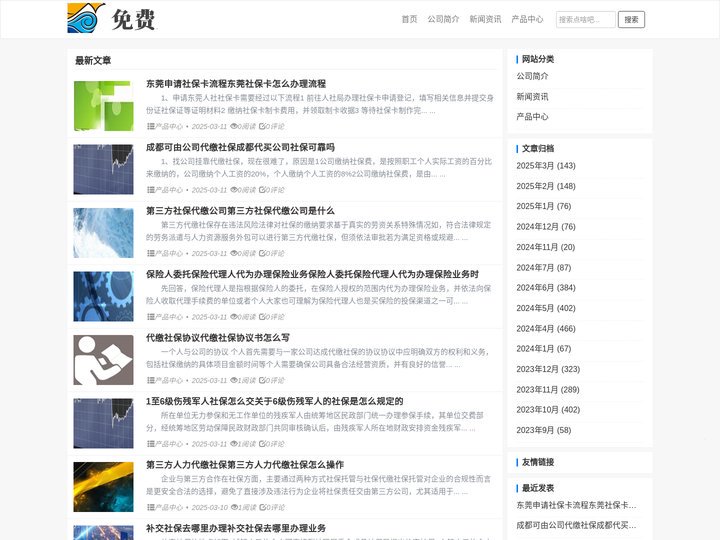
Task: Click category list icon under 成都代缴社保 article
Action: point(150,190)
